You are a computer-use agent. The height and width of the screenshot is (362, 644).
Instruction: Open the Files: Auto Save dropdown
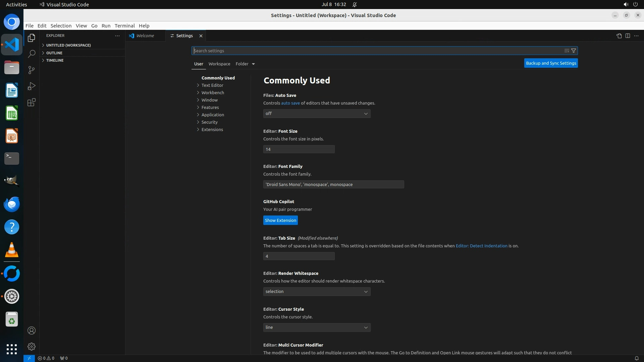click(317, 114)
